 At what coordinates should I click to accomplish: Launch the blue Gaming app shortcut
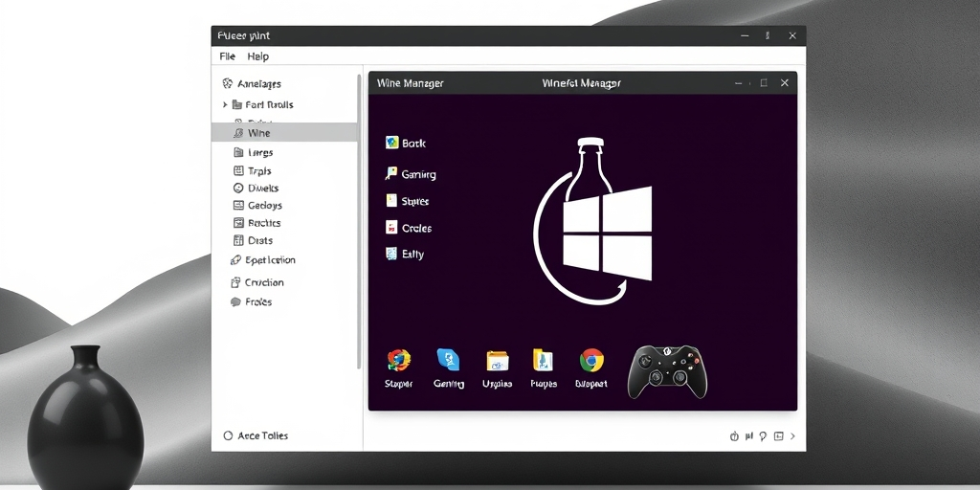click(448, 360)
